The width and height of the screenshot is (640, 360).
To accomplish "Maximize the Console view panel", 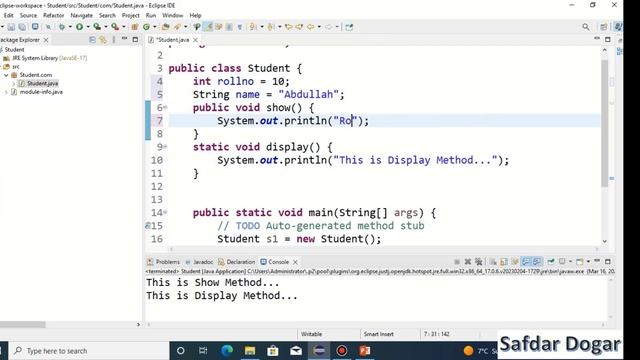I will 608,261.
